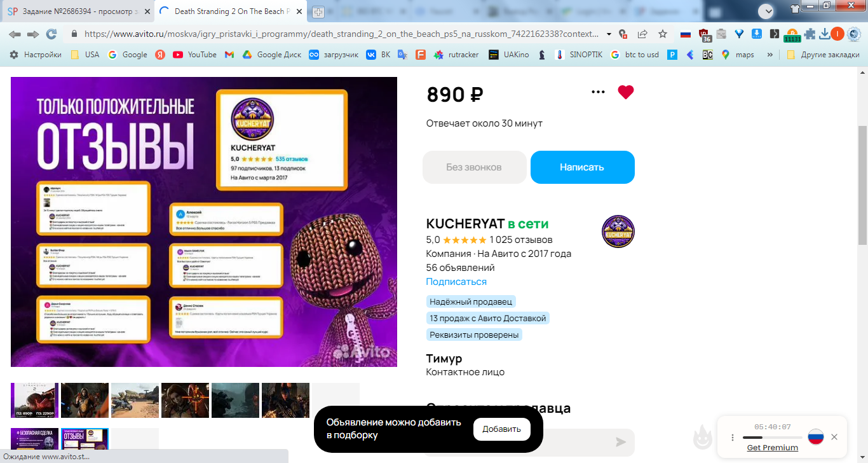Click the send arrow in message field
This screenshot has width=868, height=463.
coord(621,442)
